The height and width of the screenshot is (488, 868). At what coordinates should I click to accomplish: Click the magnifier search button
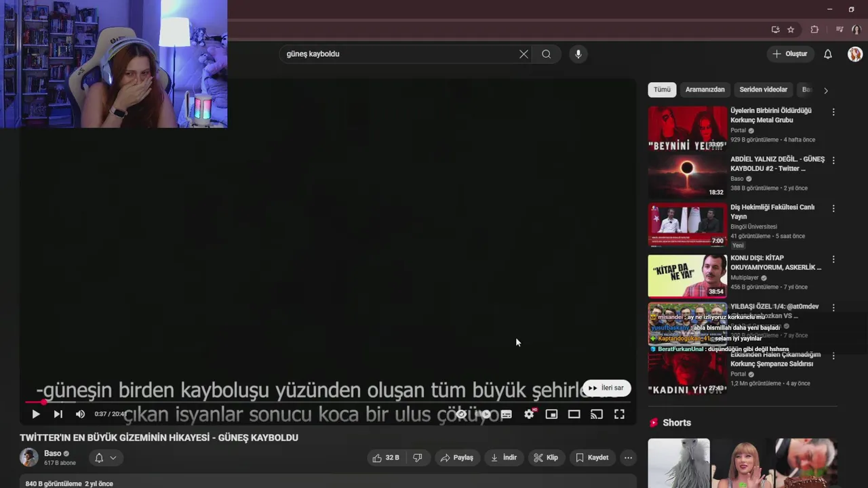(x=546, y=54)
